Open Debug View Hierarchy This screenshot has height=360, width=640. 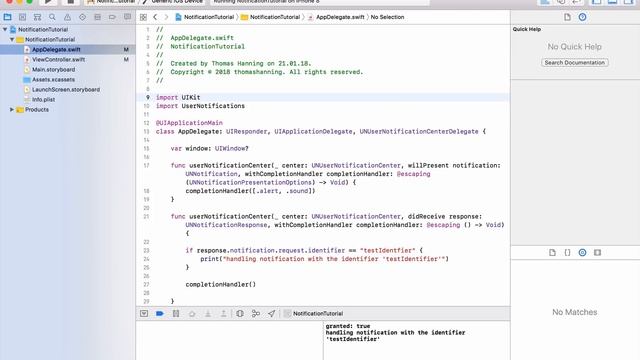(240, 313)
